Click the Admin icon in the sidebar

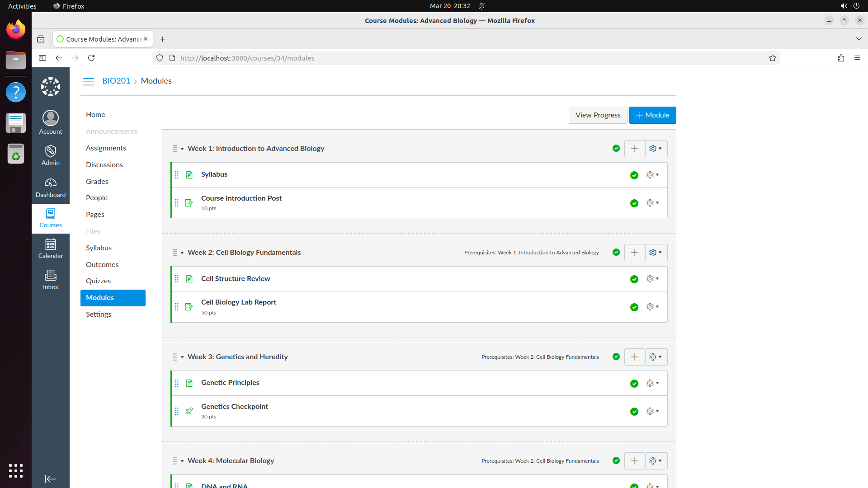pos(50,155)
